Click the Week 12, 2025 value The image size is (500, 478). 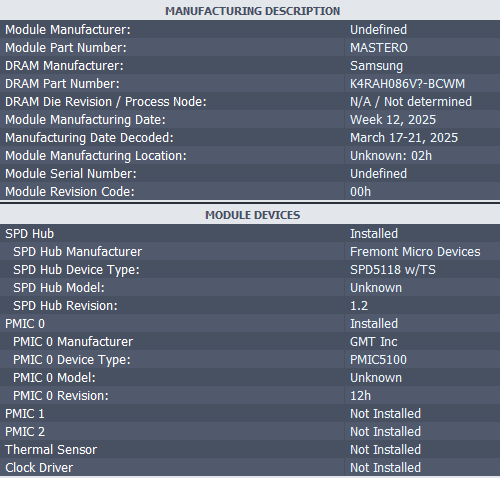(x=393, y=120)
